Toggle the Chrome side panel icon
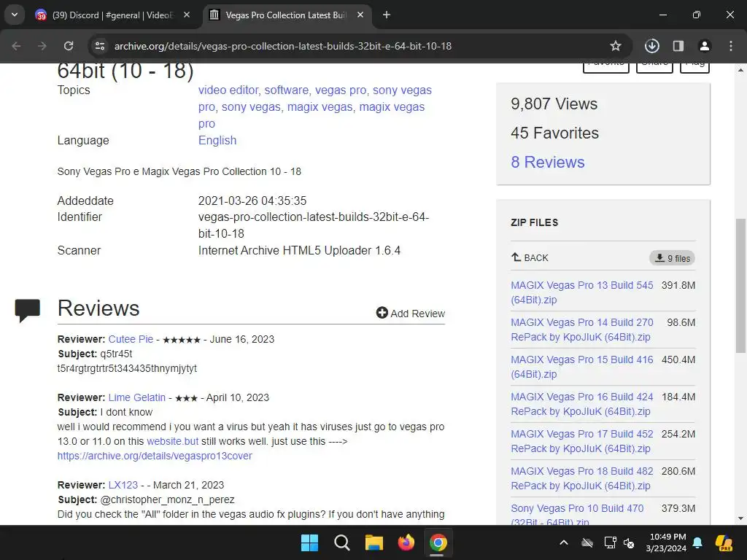Screen dimensions: 747x560 [x=678, y=46]
